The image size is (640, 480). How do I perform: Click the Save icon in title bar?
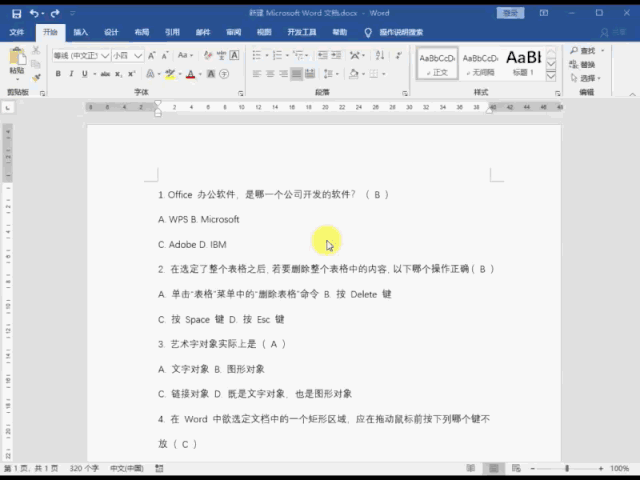(16, 13)
